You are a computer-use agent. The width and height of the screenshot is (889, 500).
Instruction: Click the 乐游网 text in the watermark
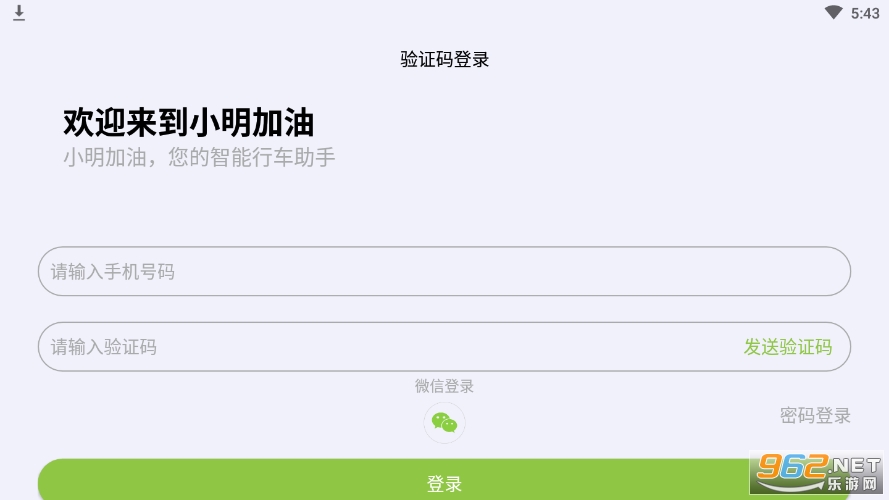(852, 484)
